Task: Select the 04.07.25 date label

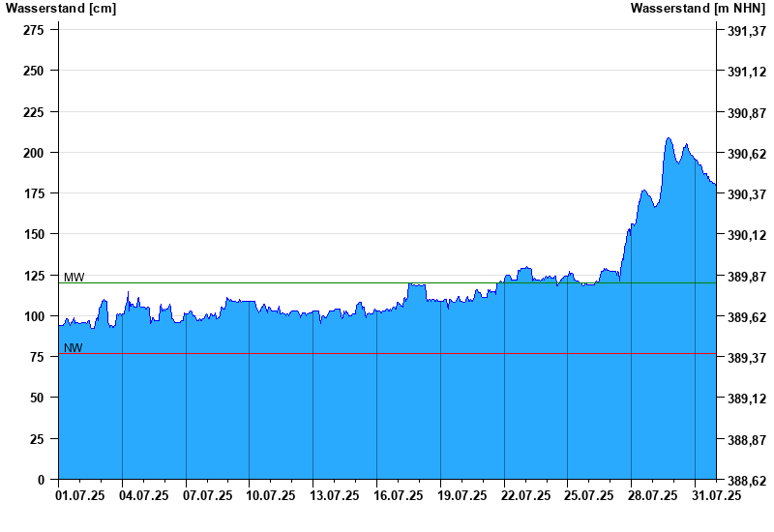Action: click(x=143, y=495)
